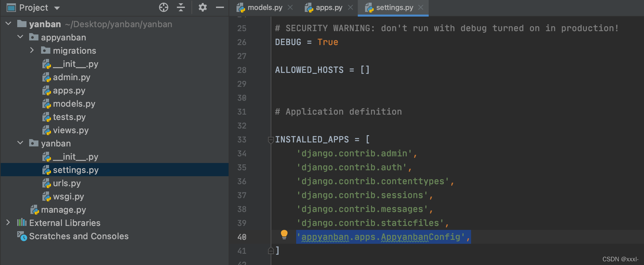The height and width of the screenshot is (265, 644).
Task: Click the External Libraries bar-chart icon
Action: click(22, 222)
